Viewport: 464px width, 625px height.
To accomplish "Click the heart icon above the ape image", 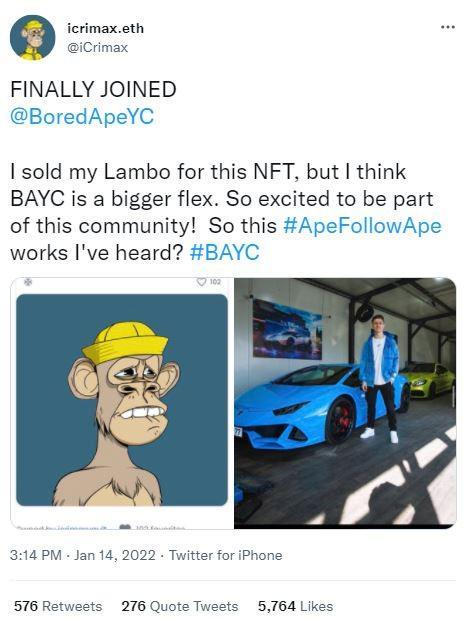I will [202, 282].
